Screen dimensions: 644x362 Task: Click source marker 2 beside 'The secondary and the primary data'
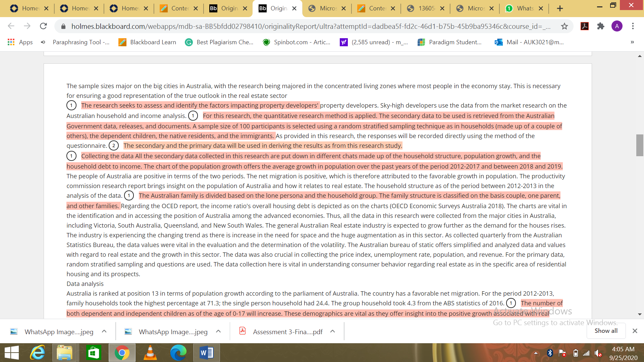[x=114, y=145]
